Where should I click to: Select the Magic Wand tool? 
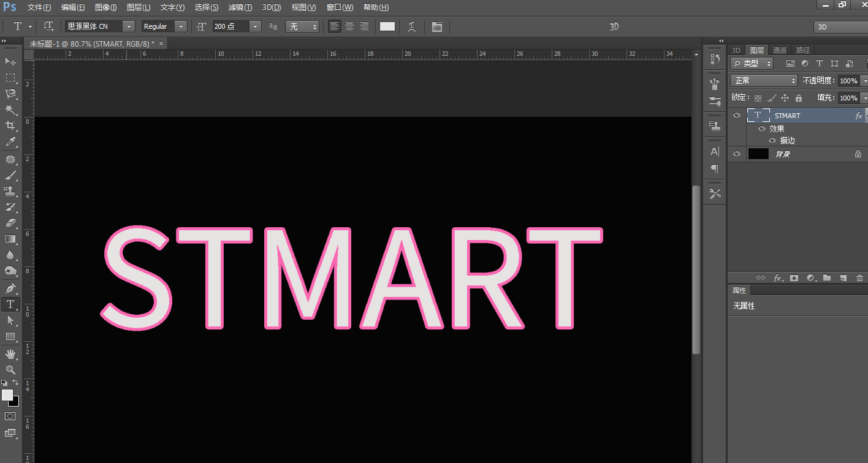coord(10,110)
